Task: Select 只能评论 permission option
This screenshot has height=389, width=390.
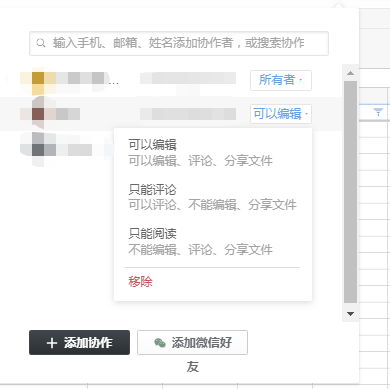Action: tap(212, 197)
